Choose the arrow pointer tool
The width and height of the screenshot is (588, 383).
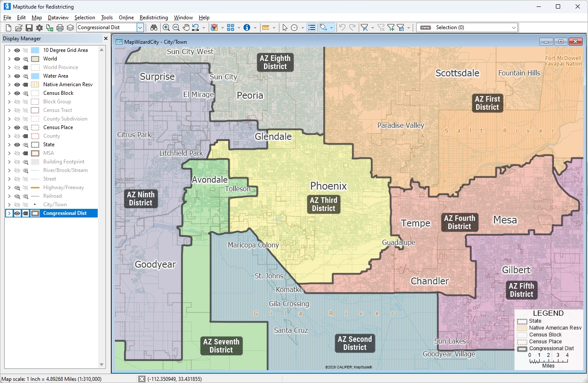285,28
